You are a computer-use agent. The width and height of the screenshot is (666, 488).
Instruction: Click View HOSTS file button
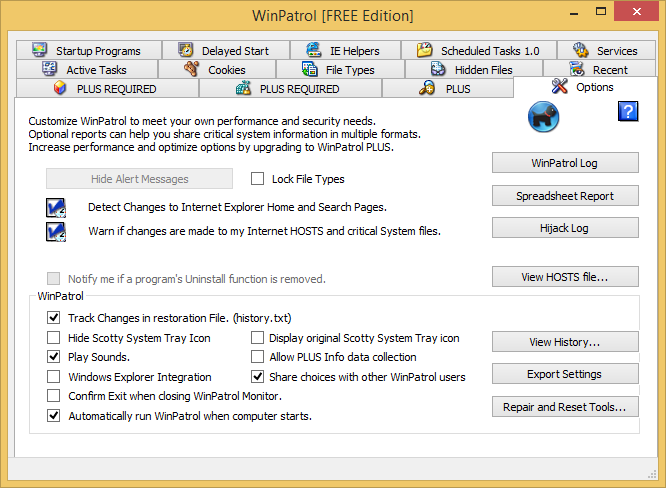[x=565, y=276]
